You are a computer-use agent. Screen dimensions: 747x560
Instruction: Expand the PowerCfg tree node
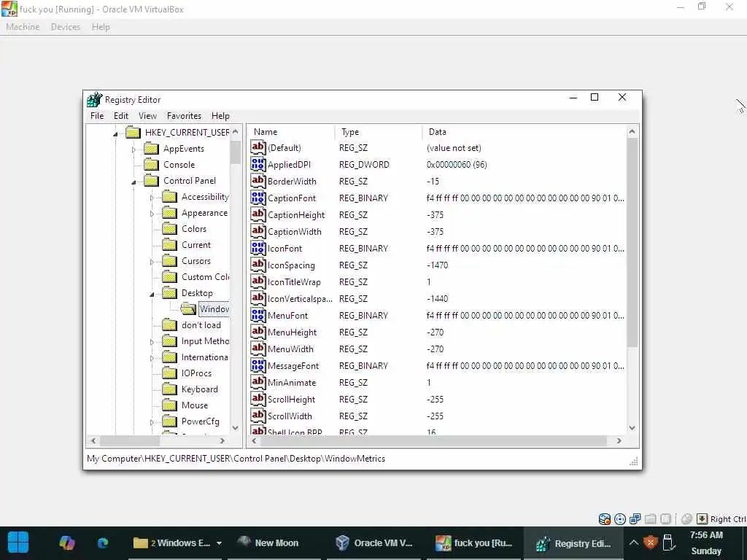tap(152, 422)
